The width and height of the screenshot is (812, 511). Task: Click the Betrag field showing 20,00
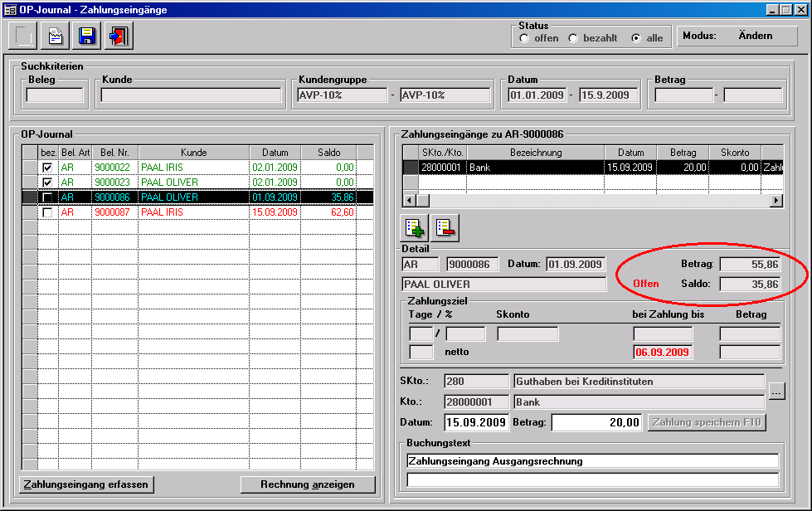pyautogui.click(x=596, y=422)
